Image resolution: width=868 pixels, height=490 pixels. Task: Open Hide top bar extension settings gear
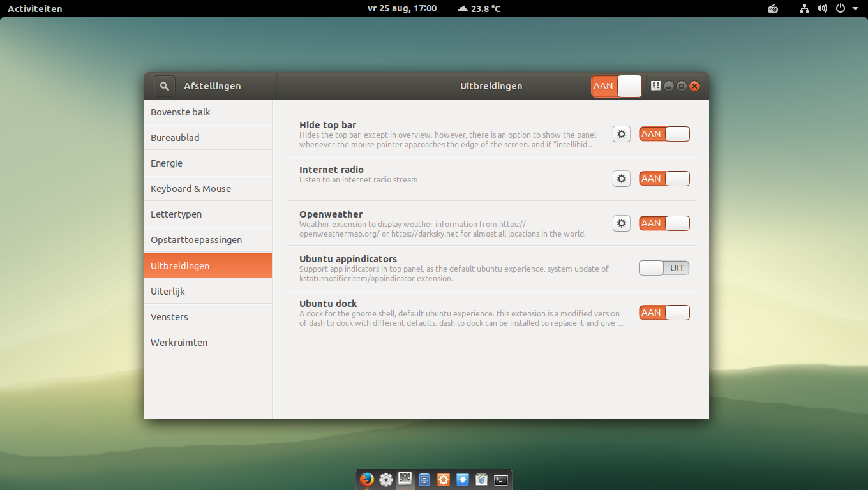[622, 134]
